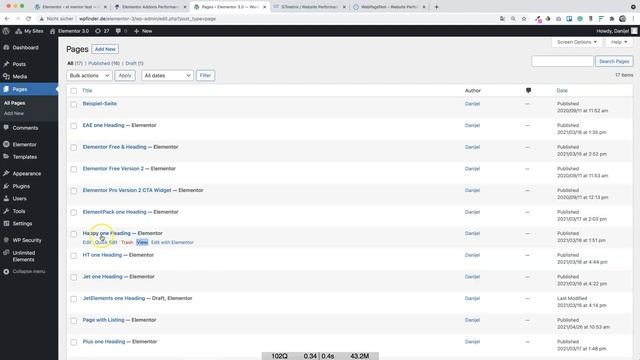Click the Search Pages button

[x=614, y=61]
